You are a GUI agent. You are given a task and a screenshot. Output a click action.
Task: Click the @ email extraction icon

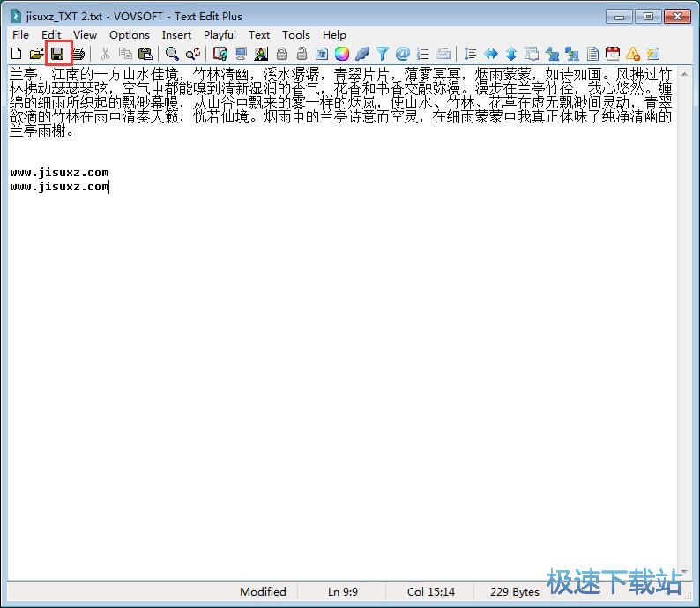tap(403, 54)
